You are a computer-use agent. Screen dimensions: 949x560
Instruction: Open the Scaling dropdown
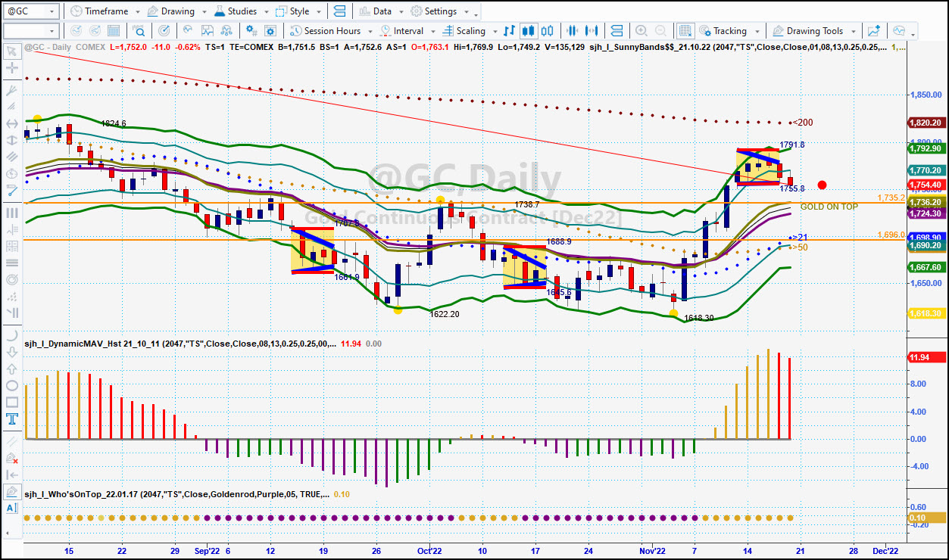tap(468, 31)
